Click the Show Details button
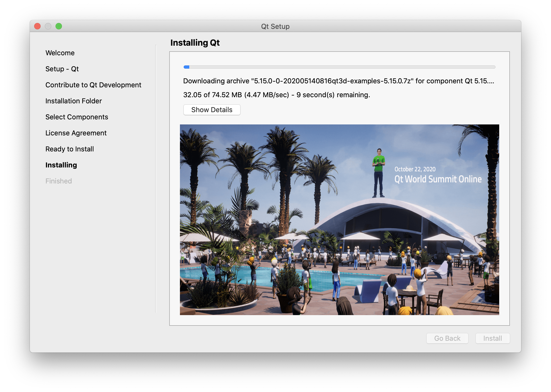 point(212,110)
